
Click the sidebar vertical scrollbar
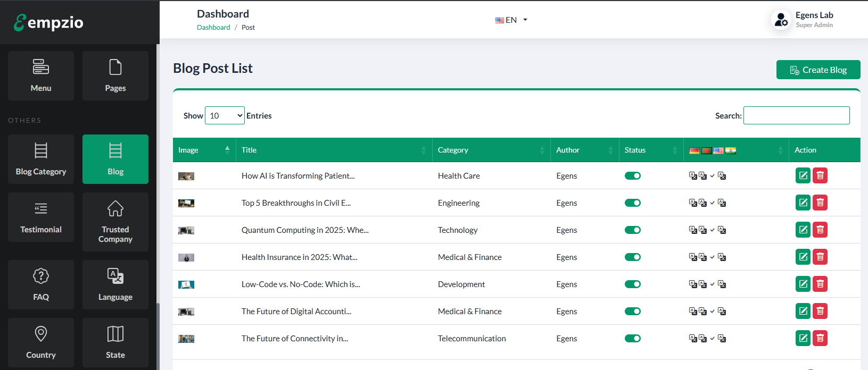[x=158, y=335]
